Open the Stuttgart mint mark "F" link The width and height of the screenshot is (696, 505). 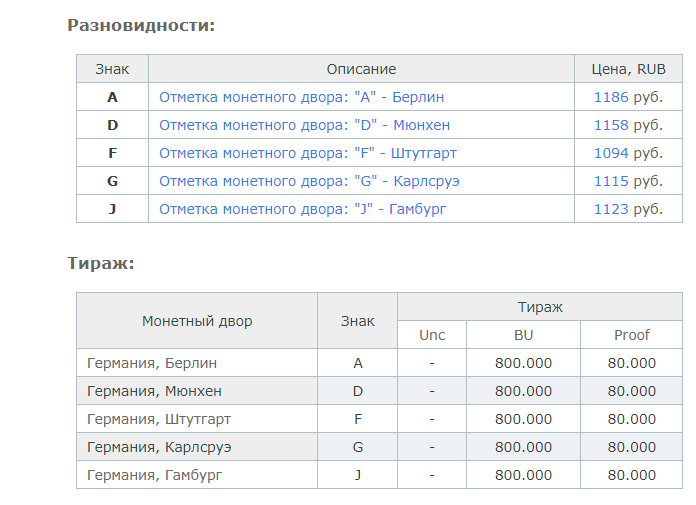click(307, 153)
